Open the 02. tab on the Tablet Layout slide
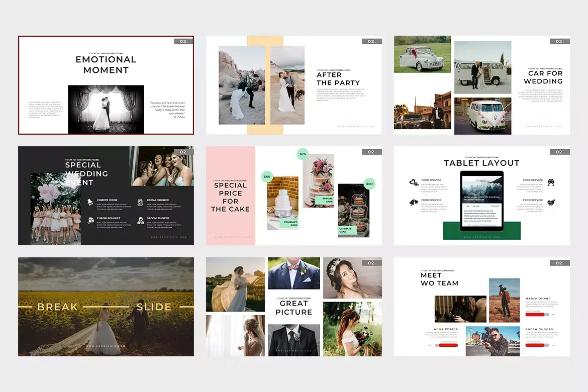The image size is (588, 392). (x=559, y=151)
